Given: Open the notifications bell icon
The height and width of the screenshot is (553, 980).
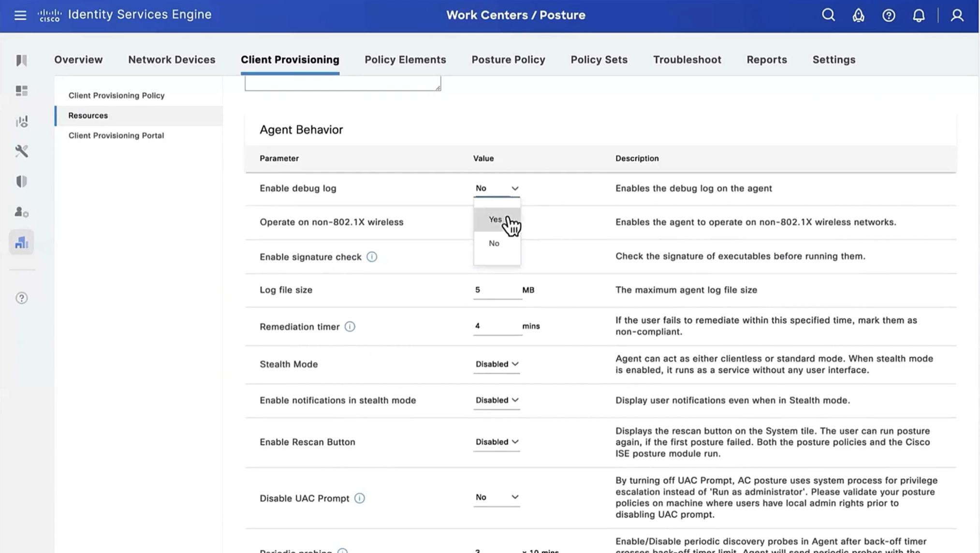Looking at the screenshot, I should pyautogui.click(x=919, y=15).
